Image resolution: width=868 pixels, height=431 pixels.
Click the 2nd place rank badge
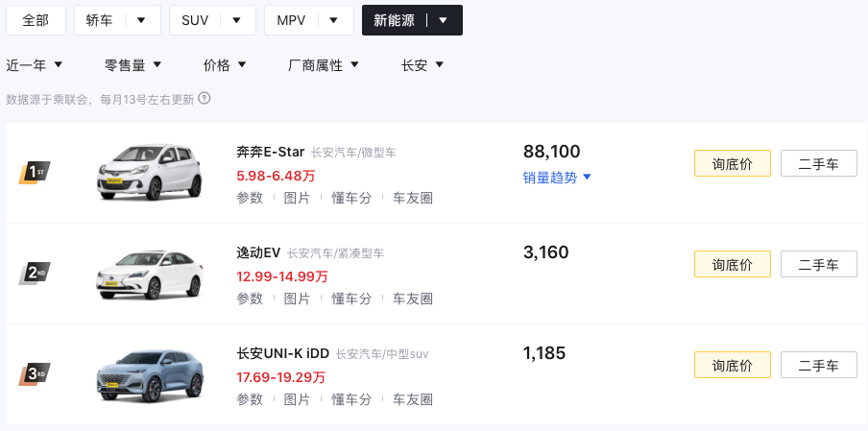point(34,274)
